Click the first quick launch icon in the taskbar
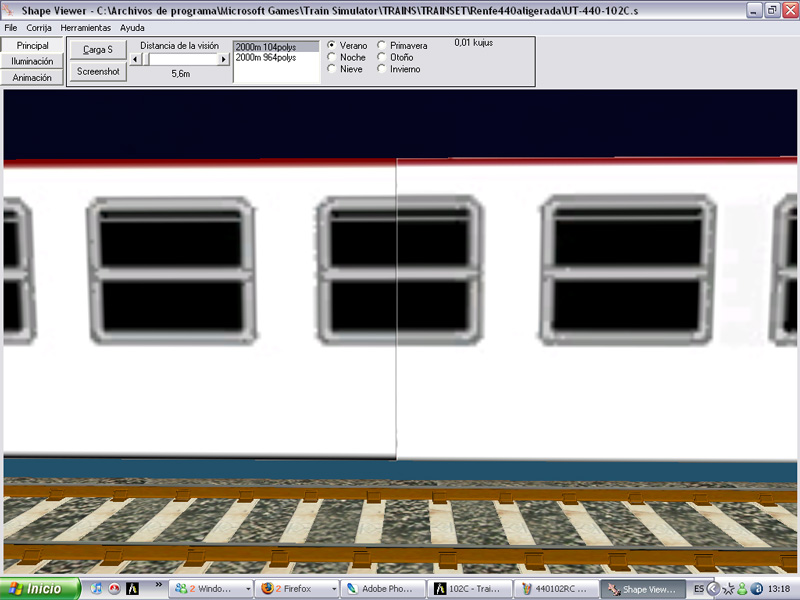This screenshot has height=600, width=800. coord(96,589)
